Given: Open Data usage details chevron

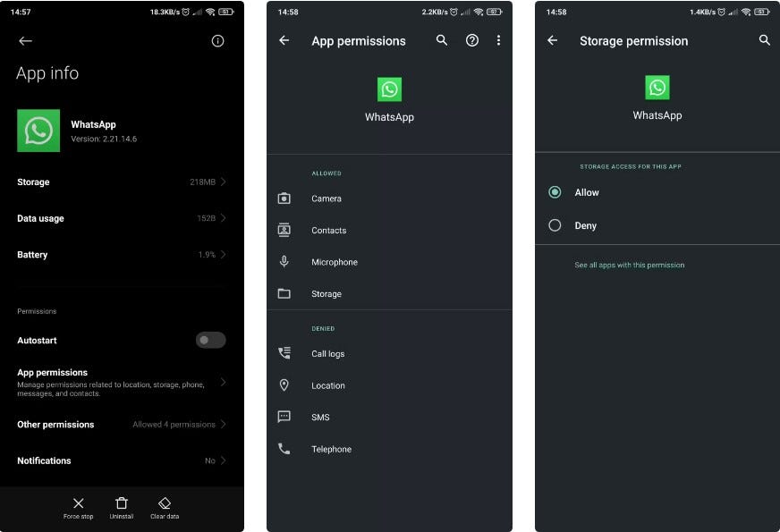Looking at the screenshot, I should [x=224, y=218].
